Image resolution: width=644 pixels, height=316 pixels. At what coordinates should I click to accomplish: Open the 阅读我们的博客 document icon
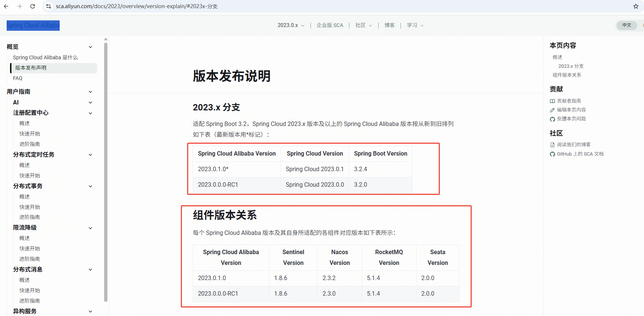[x=552, y=145]
